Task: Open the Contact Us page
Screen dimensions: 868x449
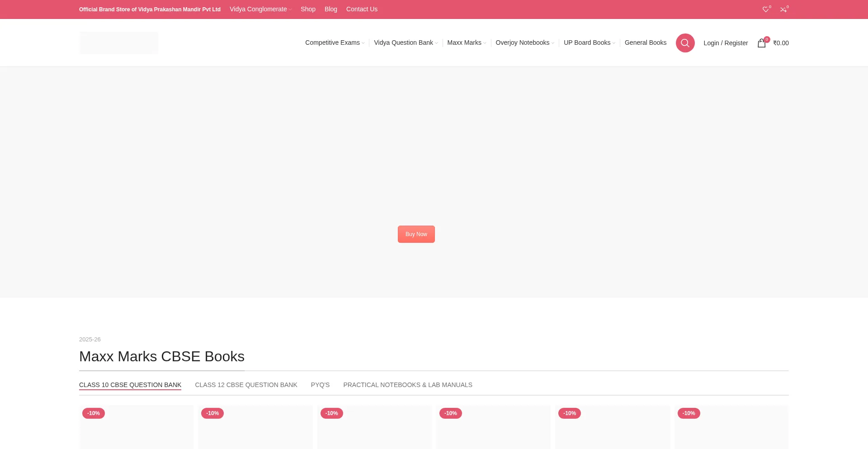Action: [x=361, y=9]
